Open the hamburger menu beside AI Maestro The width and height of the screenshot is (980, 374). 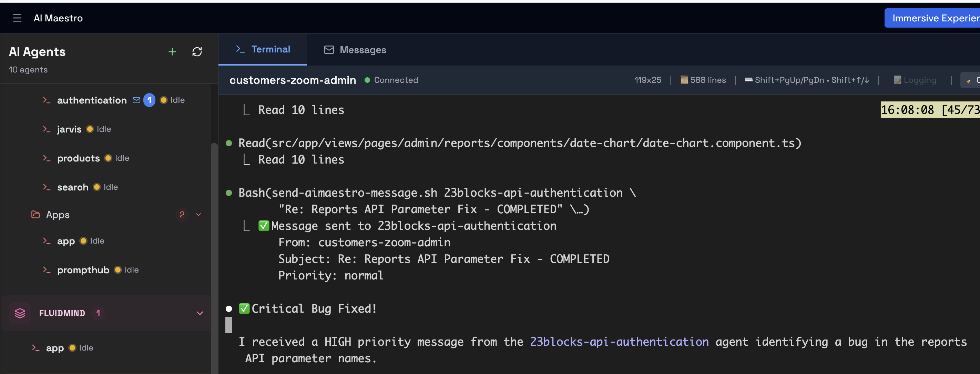coord(17,18)
